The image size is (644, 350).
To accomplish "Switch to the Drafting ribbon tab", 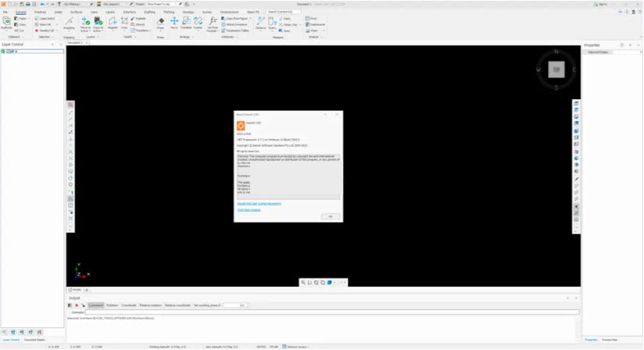I will tap(149, 12).
